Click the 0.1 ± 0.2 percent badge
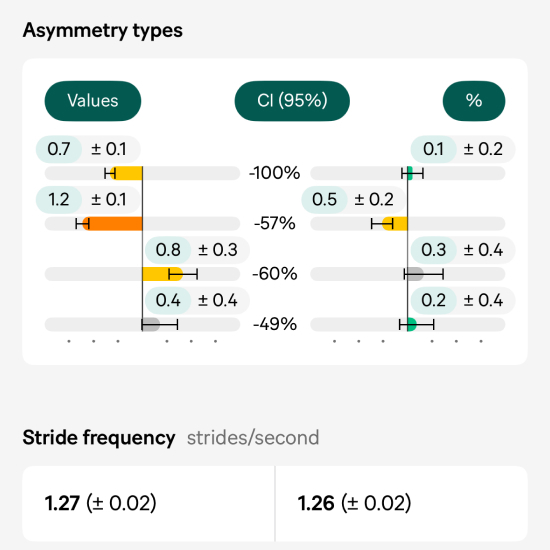 [x=463, y=149]
